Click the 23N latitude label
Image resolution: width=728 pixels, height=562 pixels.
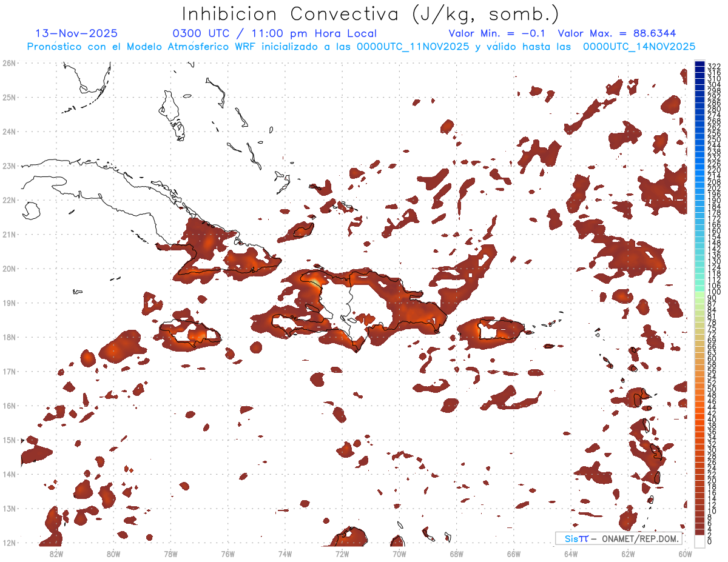click(x=8, y=166)
